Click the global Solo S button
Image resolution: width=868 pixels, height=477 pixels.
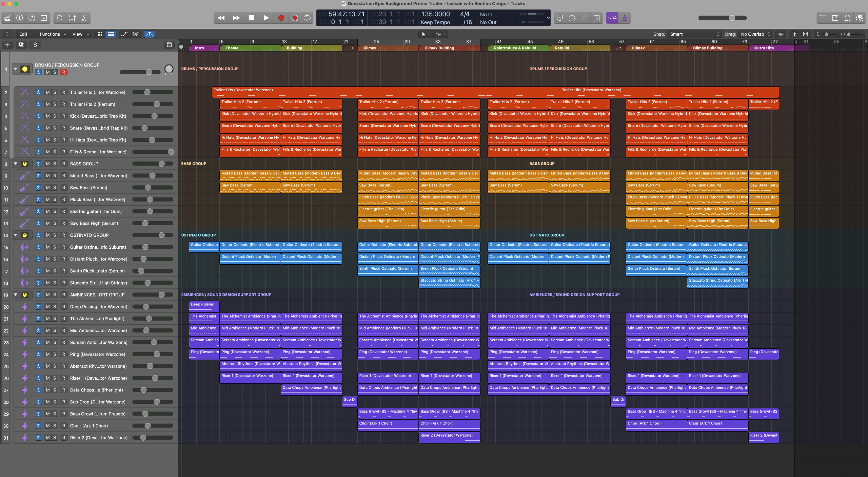[x=35, y=45]
